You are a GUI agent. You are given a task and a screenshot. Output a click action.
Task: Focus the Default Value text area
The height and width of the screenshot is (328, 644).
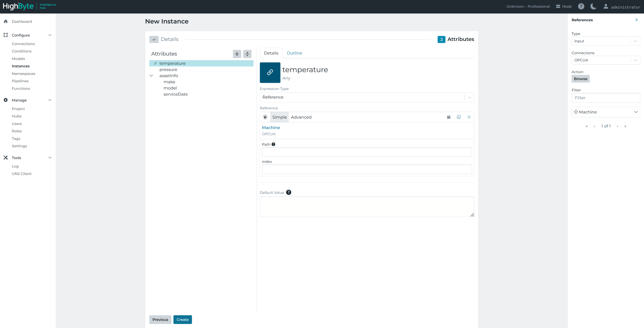[x=367, y=207]
